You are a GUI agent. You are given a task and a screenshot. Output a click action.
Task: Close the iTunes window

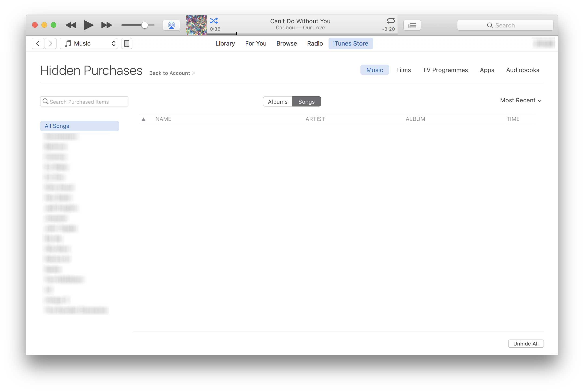[35, 25]
